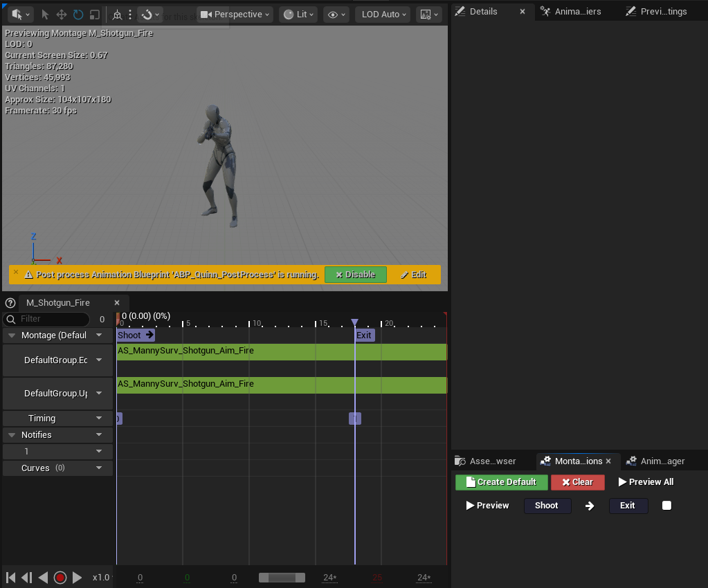The image size is (708, 588).
Task: Select the translate move tool icon
Action: [62, 15]
